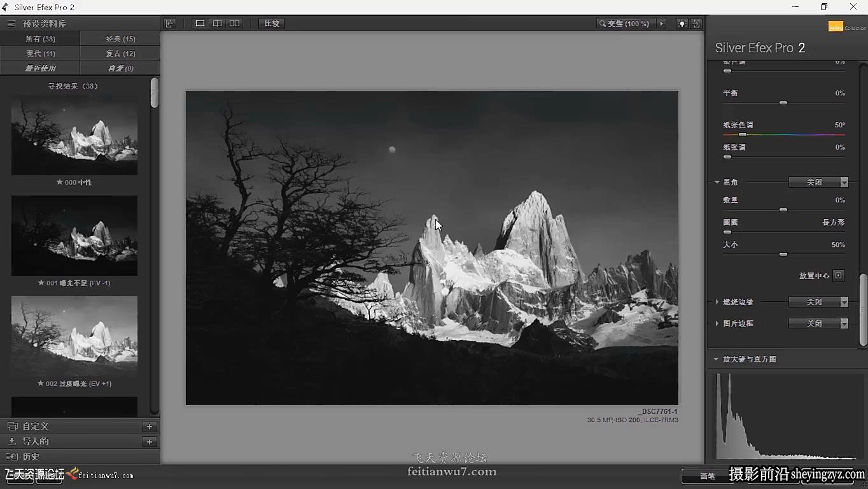Click the 圆圈 circle shape slider handle
The height and width of the screenshot is (489, 868).
[x=727, y=232]
